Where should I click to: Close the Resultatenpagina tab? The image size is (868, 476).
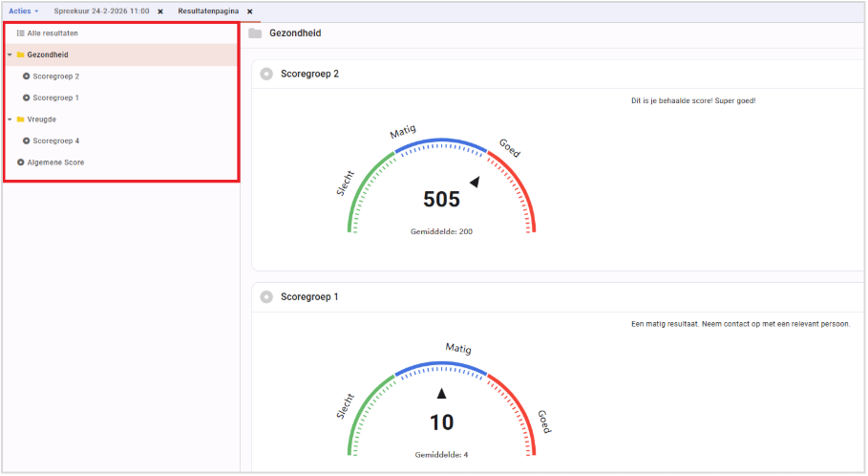249,11
